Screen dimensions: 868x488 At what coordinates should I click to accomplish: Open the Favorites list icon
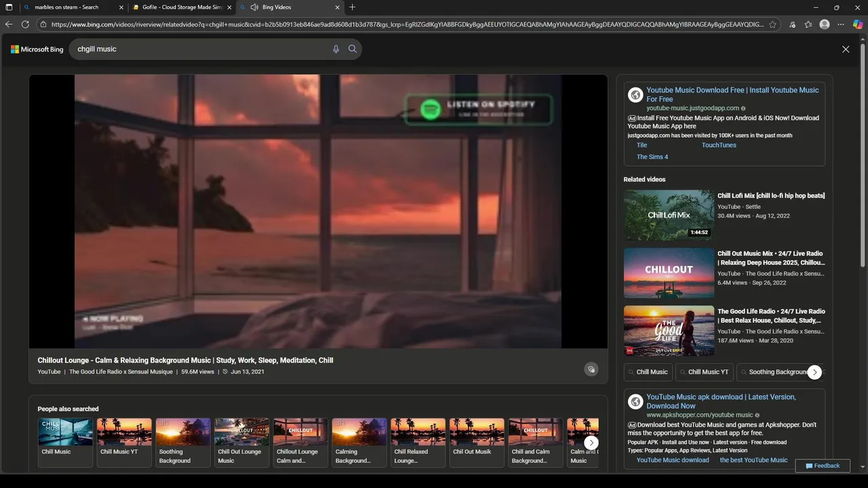point(808,24)
